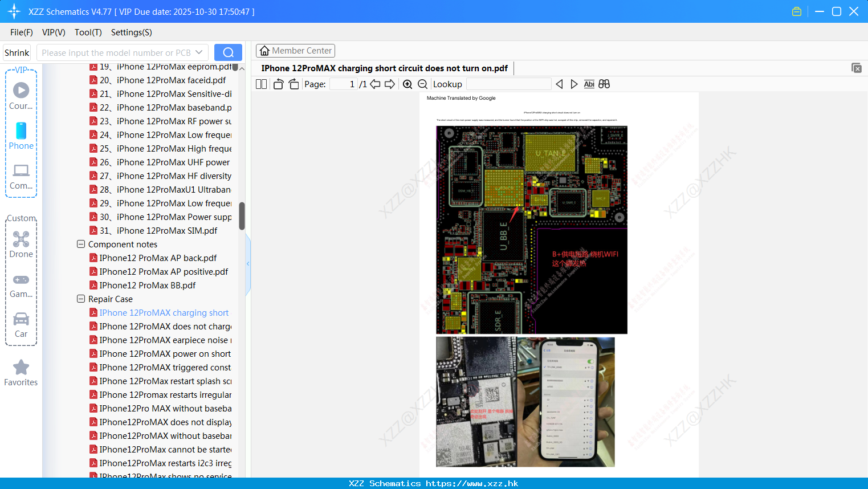Image resolution: width=868 pixels, height=489 pixels.
Task: Focus the model number or PCB input
Action: [116, 52]
